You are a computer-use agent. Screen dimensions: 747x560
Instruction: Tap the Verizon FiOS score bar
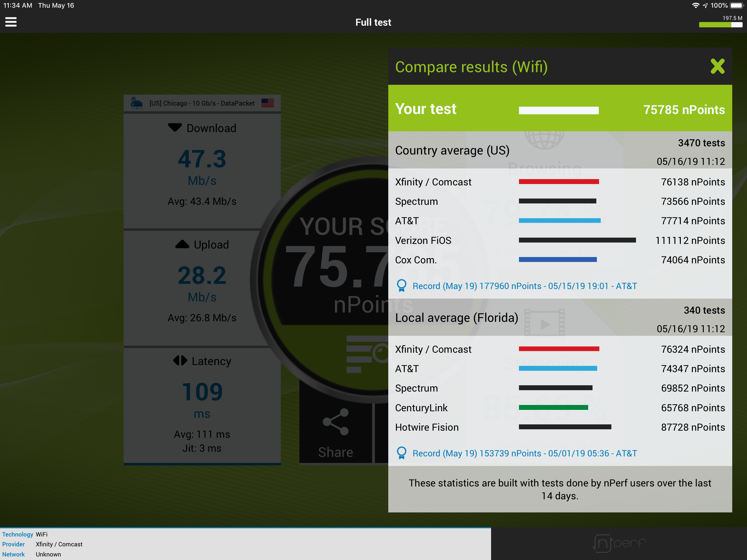pos(577,240)
